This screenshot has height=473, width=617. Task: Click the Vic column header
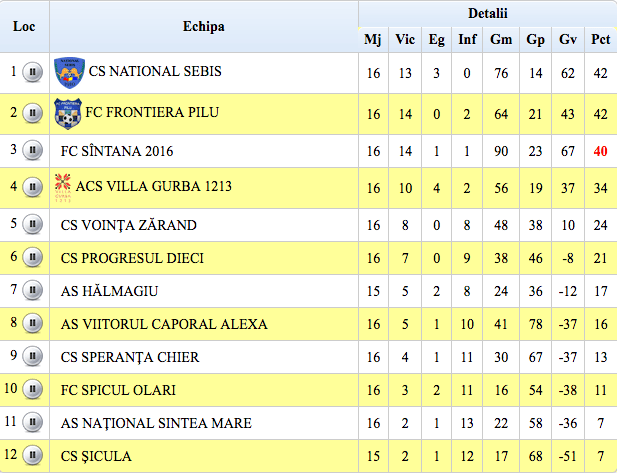point(405,40)
